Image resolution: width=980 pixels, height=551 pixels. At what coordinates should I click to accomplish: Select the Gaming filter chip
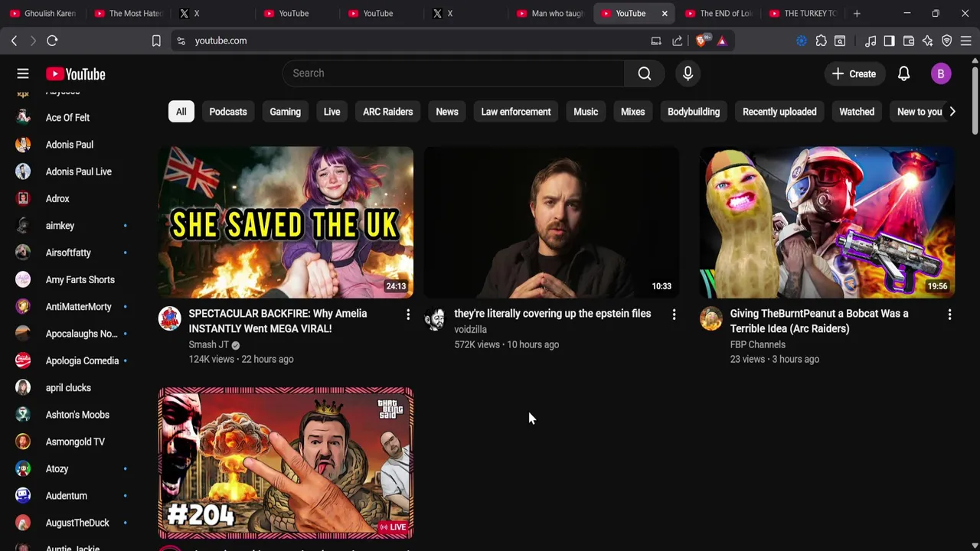pyautogui.click(x=285, y=112)
